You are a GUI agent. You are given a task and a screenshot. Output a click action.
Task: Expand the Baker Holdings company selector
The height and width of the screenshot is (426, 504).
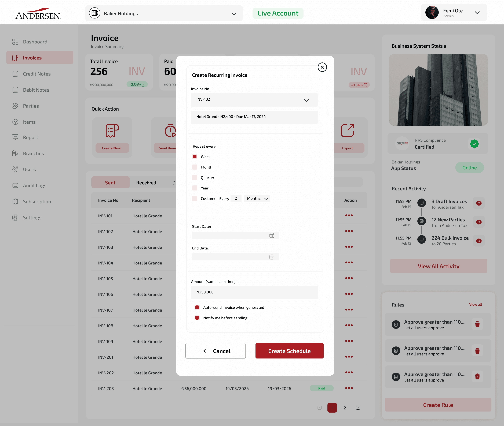(164, 14)
